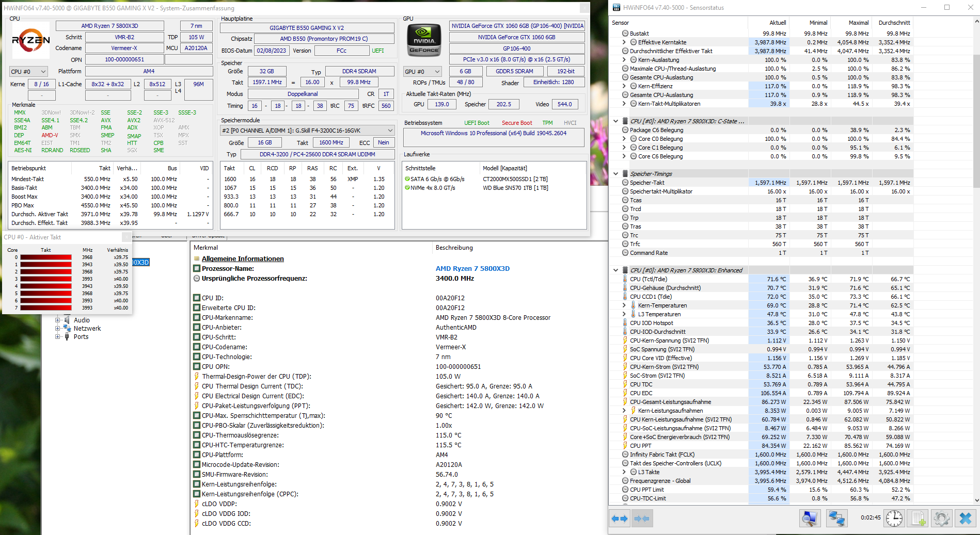Open sensor settings with the gear icon
980x535 pixels.
coord(942,518)
